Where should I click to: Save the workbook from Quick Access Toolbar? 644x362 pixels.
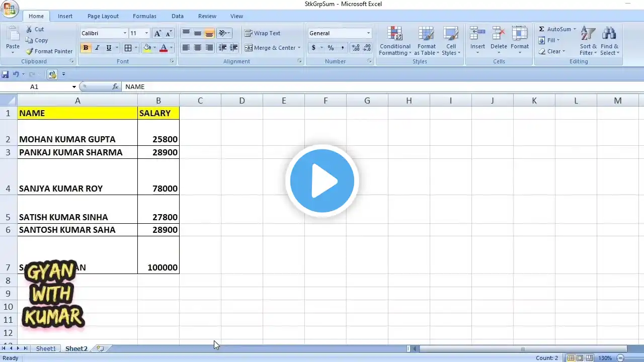[5, 74]
